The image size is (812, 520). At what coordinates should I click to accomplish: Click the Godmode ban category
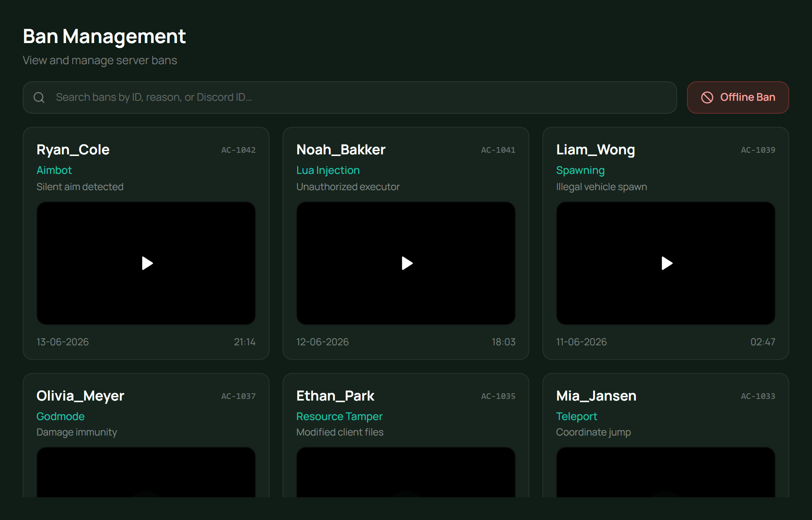[x=60, y=416]
